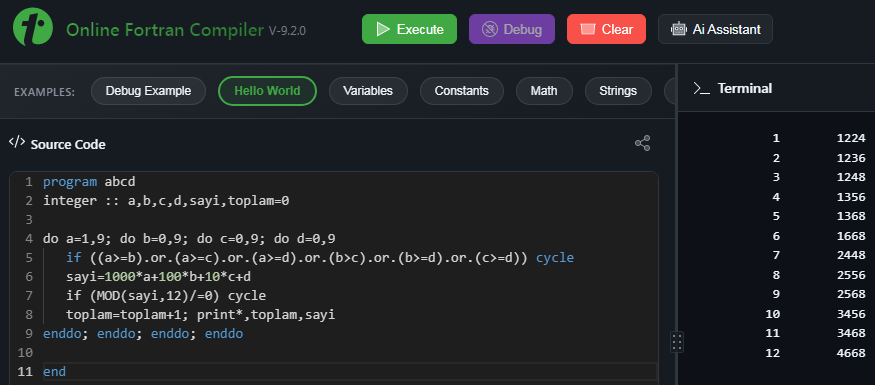The width and height of the screenshot is (875, 385).
Task: Click terminal output value 1668
Action: pos(851,236)
